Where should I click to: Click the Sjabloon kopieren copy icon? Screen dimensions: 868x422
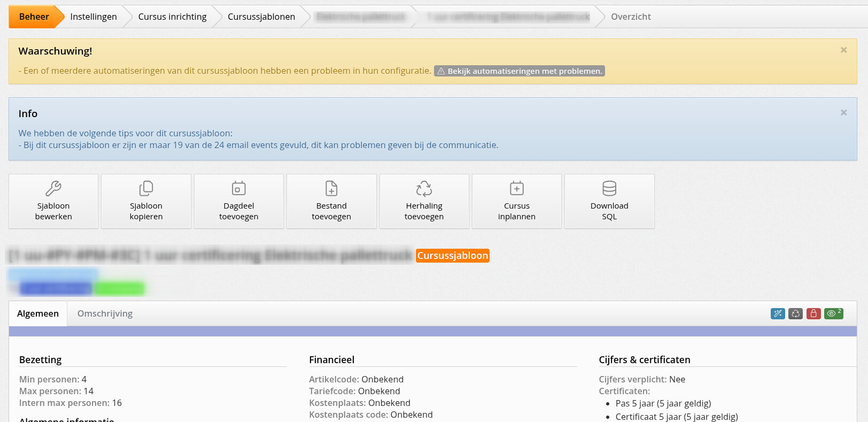pos(146,188)
